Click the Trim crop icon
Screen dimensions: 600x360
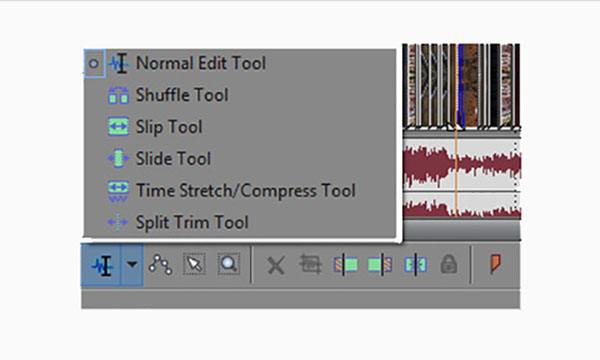[310, 264]
